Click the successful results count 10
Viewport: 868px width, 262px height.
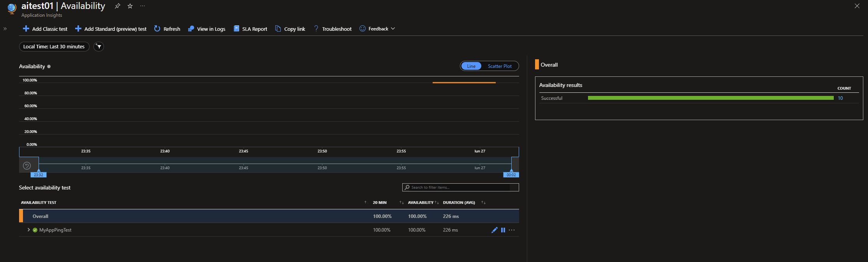(x=840, y=98)
